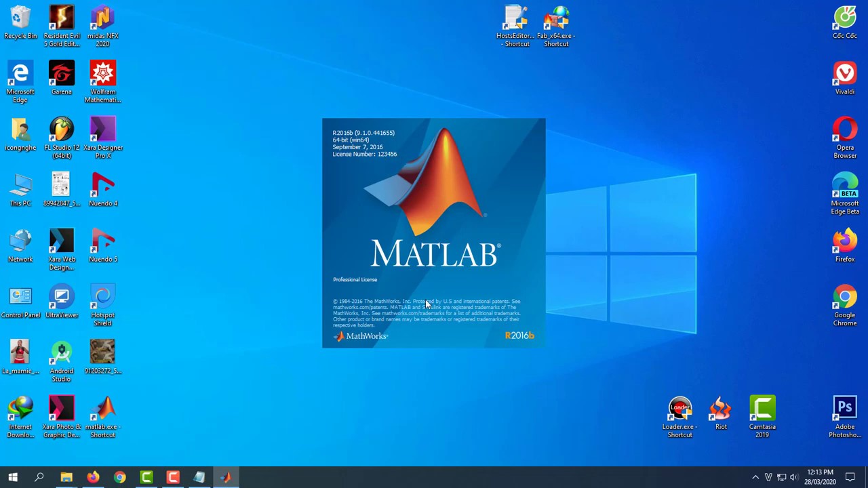868x488 pixels.
Task: Select Google Chrome desktop shortcut
Action: pyautogui.click(x=845, y=306)
